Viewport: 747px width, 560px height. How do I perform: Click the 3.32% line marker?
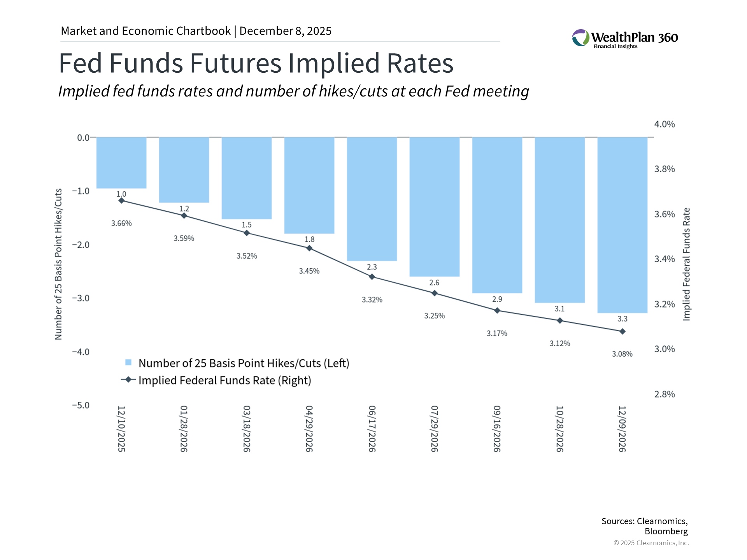372,277
